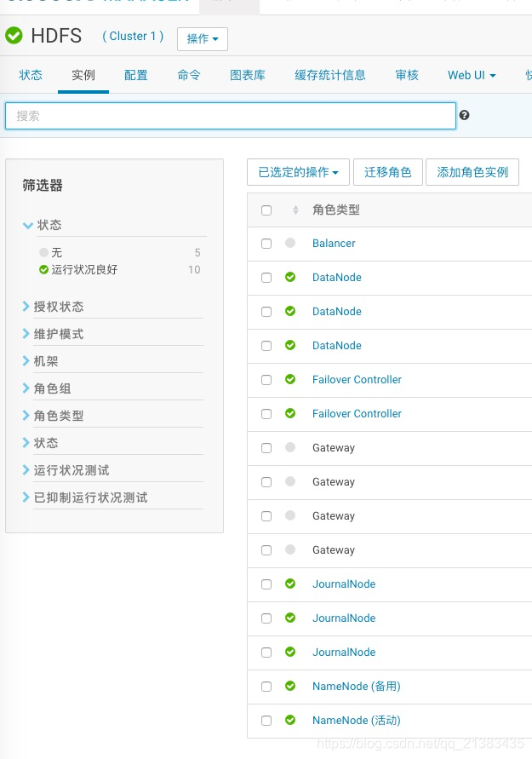Open the 命令 tab

click(x=189, y=75)
